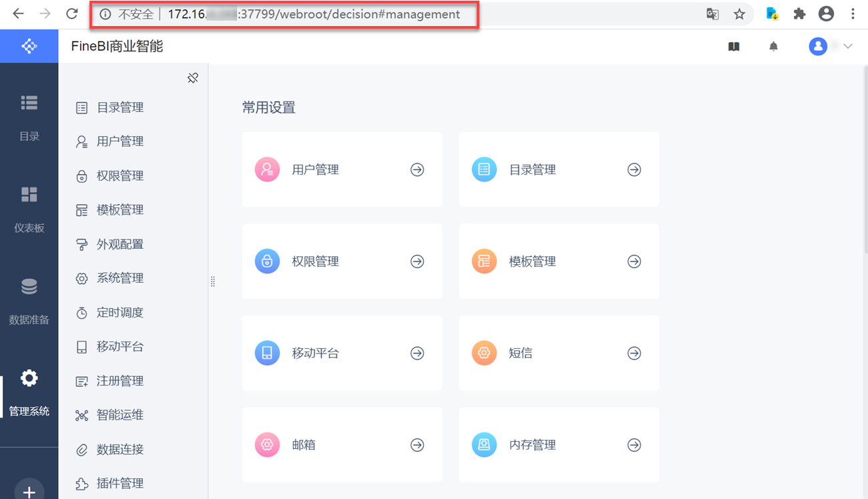
Task: Click the browser back arrow
Action: coord(18,14)
